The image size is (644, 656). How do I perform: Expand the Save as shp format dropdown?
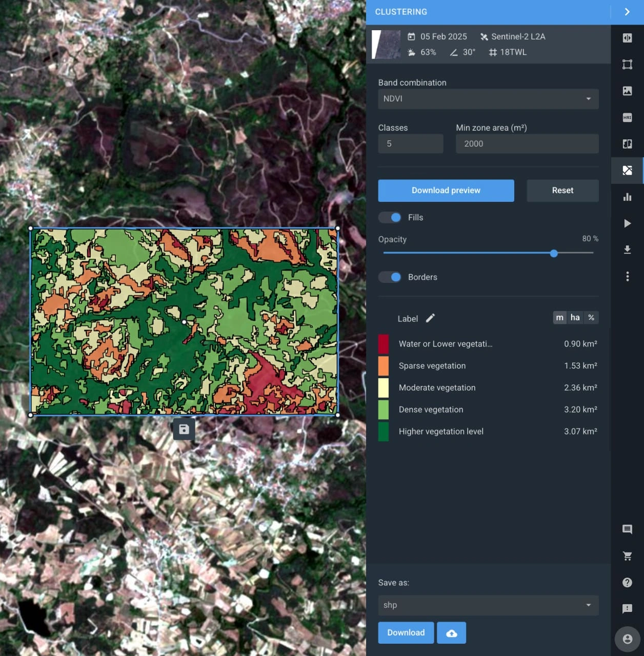click(x=488, y=605)
